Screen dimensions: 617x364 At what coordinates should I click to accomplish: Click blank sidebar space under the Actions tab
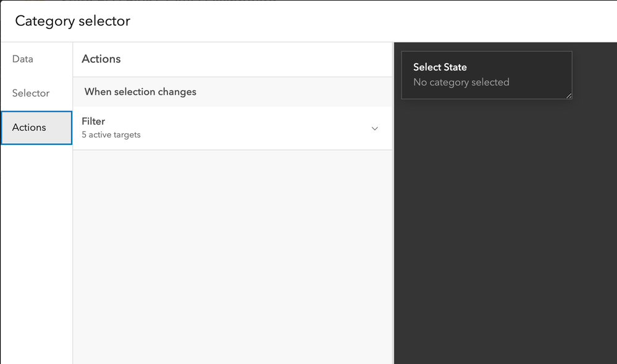click(x=36, y=247)
